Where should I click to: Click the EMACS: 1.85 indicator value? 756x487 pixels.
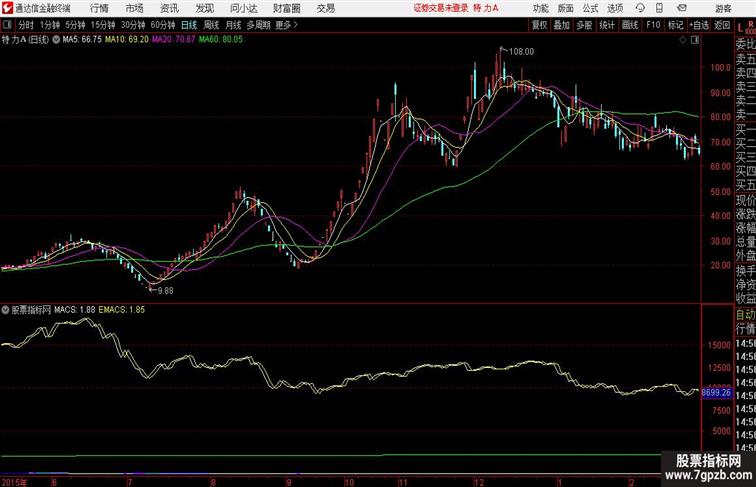pos(122,310)
